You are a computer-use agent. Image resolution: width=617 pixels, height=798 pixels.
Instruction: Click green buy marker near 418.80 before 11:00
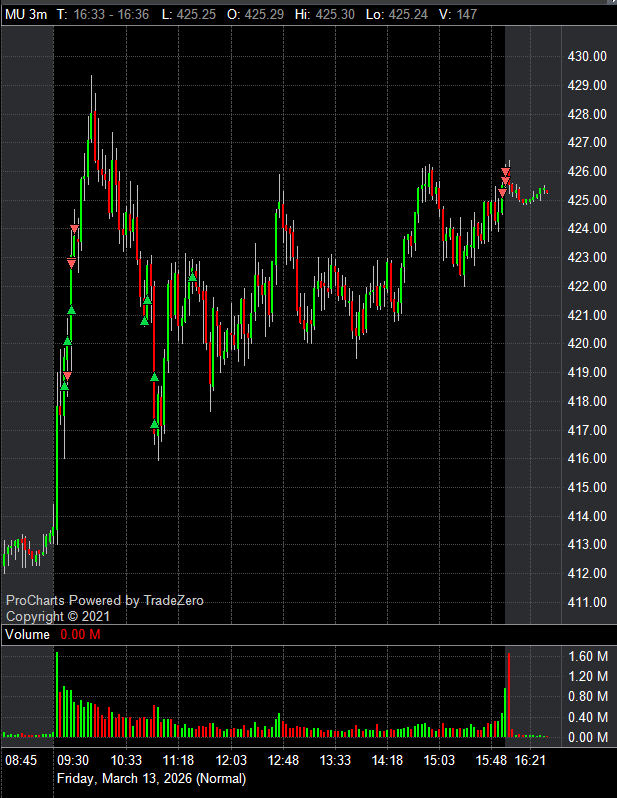pyautogui.click(x=154, y=377)
